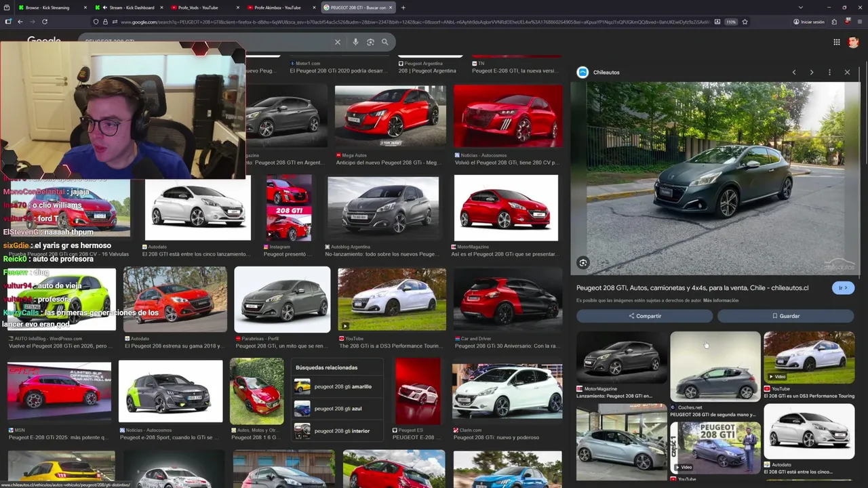This screenshot has width=868, height=488.
Task: Open more options in preview panel
Action: coord(829,72)
